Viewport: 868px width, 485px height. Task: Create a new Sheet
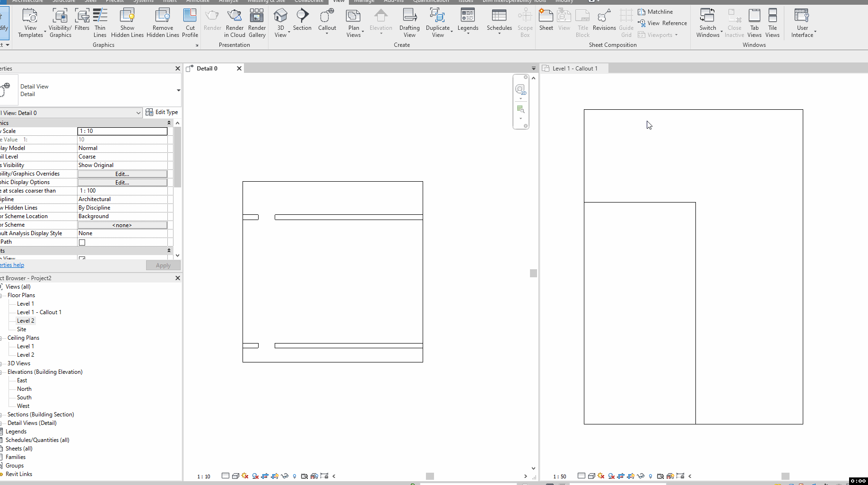tap(546, 20)
